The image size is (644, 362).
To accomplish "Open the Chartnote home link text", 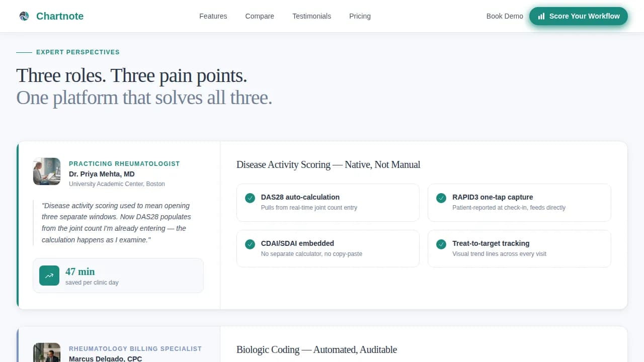I will 60,16.
